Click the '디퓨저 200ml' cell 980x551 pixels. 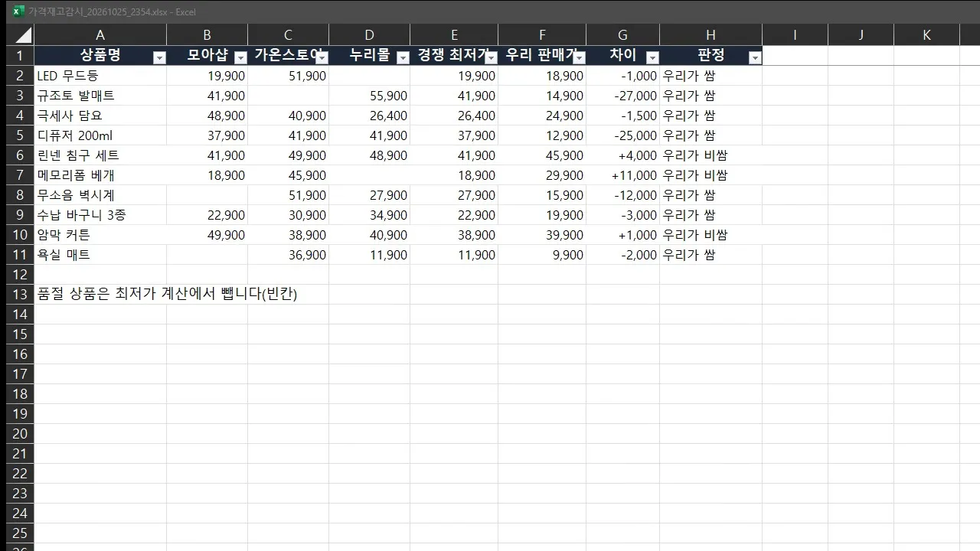(100, 135)
